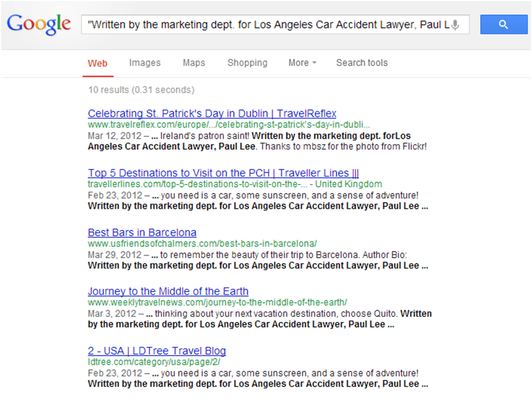Click the blue magnifier search button
The width and height of the screenshot is (532, 400).
[504, 24]
